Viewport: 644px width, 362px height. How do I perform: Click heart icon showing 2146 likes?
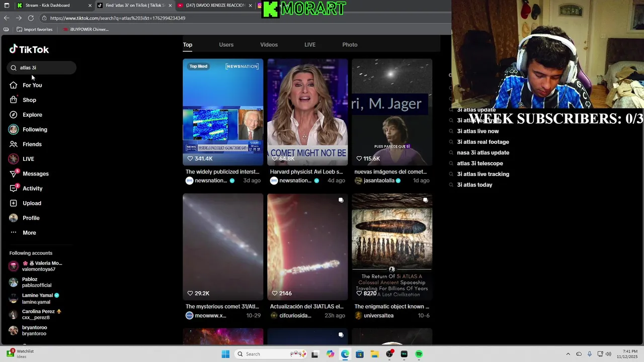tap(275, 293)
